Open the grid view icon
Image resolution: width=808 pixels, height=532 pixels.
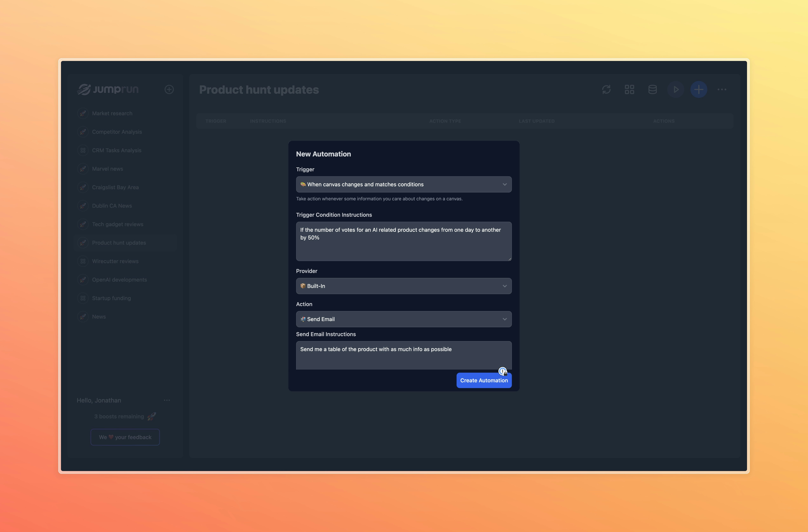click(630, 90)
